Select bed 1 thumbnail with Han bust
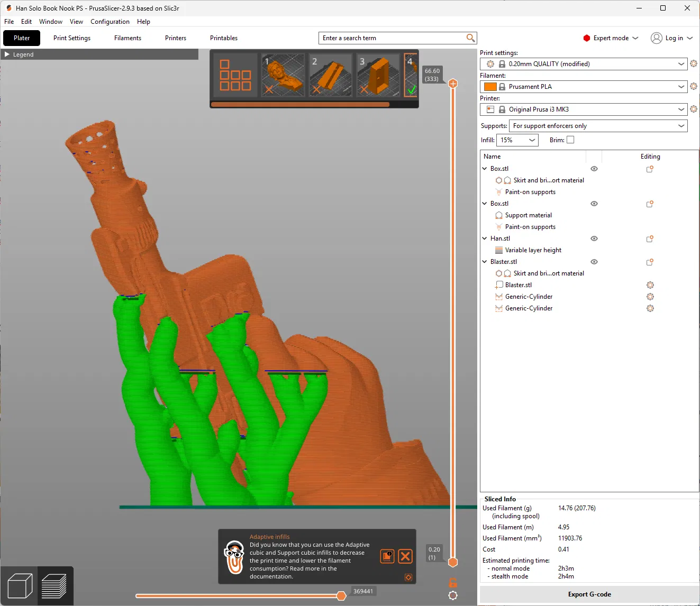Screen dimensions: 700x606 pos(283,75)
